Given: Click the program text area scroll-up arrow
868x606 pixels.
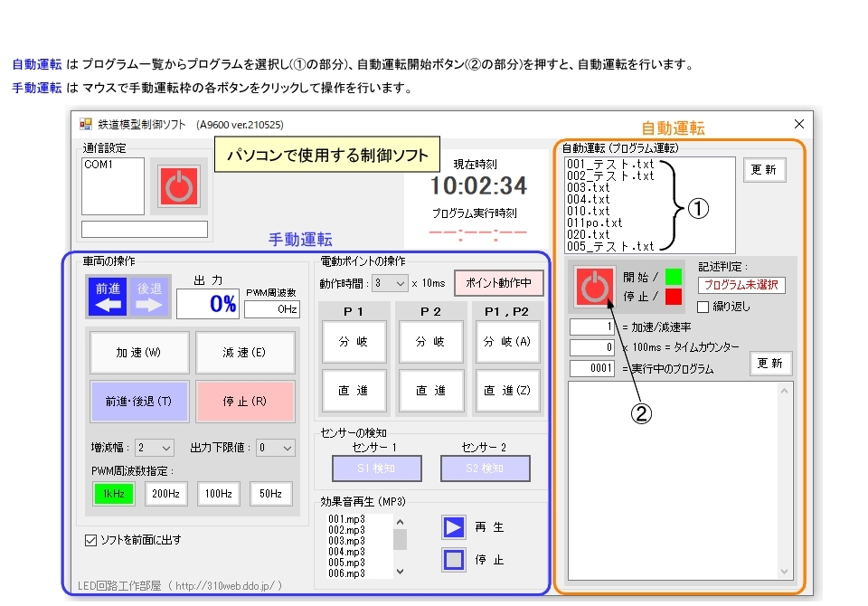Looking at the screenshot, I should pyautogui.click(x=785, y=391).
